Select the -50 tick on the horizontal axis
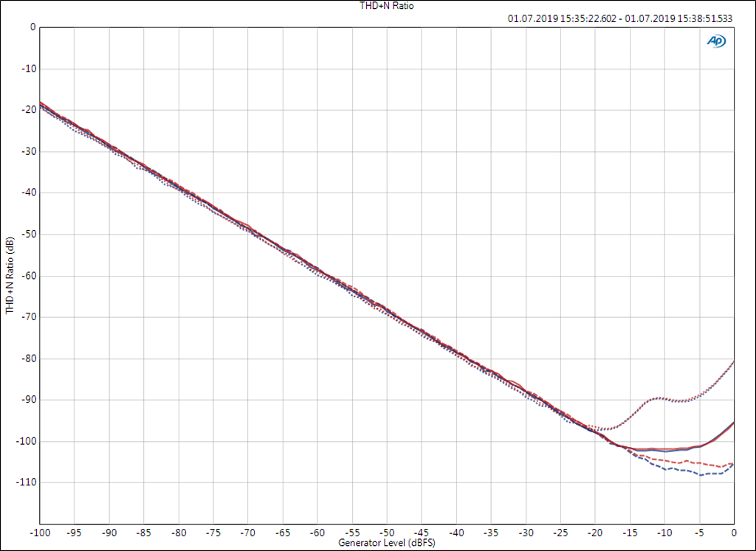756x551 pixels. pyautogui.click(x=387, y=533)
